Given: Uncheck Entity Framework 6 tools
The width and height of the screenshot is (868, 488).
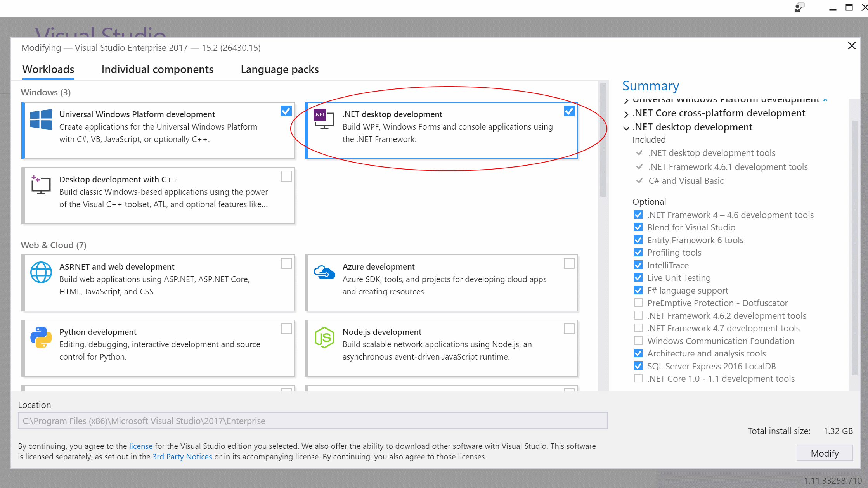Looking at the screenshot, I should point(638,240).
